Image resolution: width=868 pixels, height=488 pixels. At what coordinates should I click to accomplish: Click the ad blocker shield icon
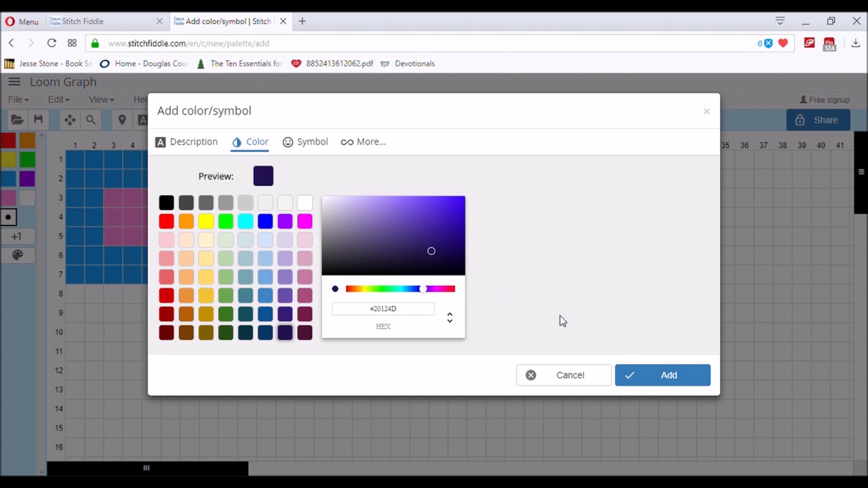[768, 43]
